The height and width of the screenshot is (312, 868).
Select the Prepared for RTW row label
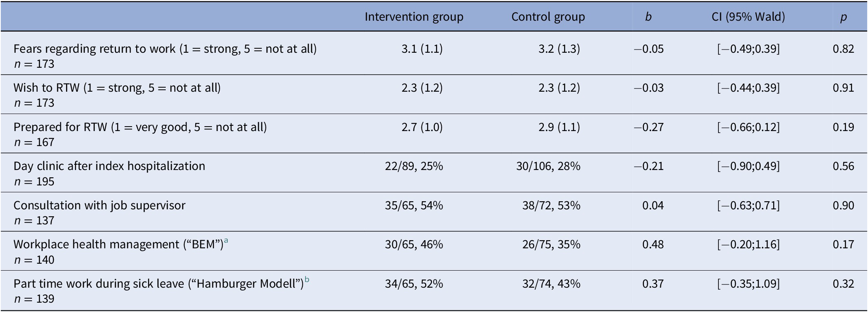(140, 127)
